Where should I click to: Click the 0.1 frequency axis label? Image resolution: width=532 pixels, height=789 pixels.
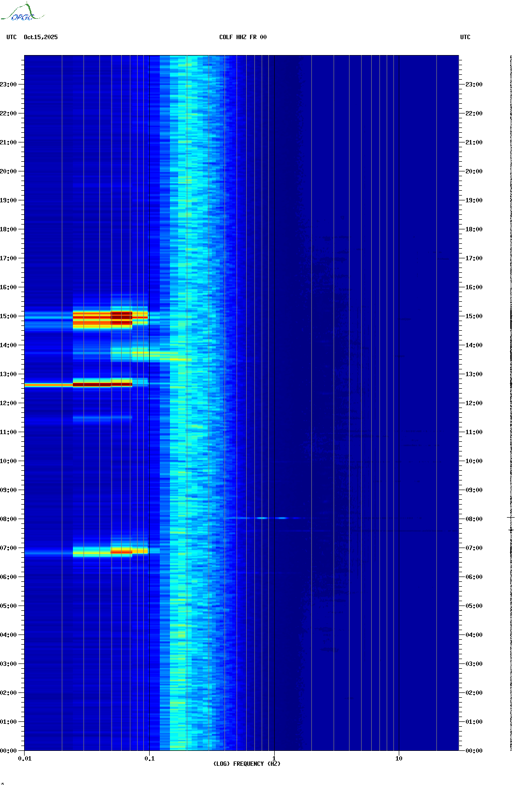pos(150,759)
